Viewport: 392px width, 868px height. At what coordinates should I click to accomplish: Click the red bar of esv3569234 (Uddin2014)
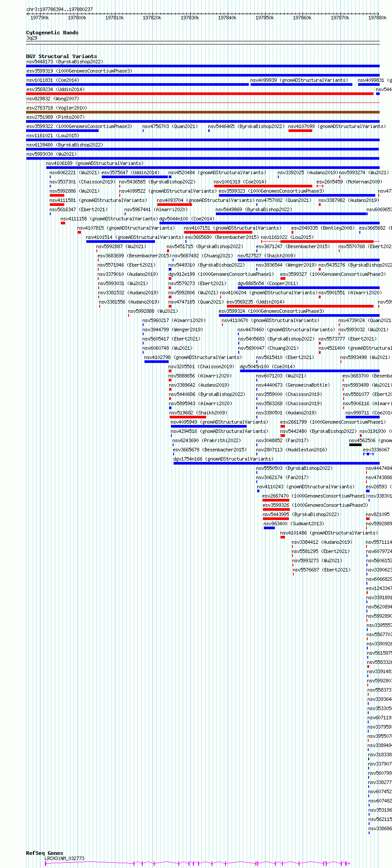200,94
